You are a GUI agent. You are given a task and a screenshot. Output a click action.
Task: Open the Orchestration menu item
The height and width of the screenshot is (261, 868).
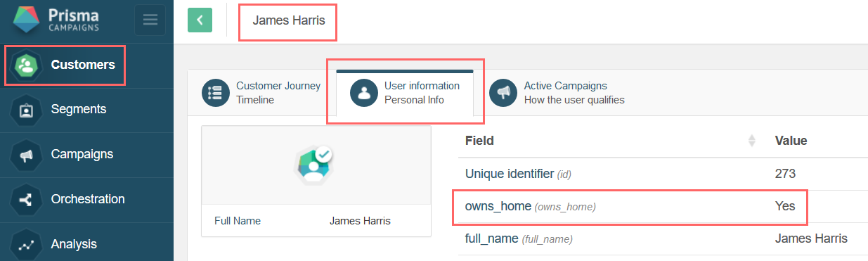pos(88,199)
